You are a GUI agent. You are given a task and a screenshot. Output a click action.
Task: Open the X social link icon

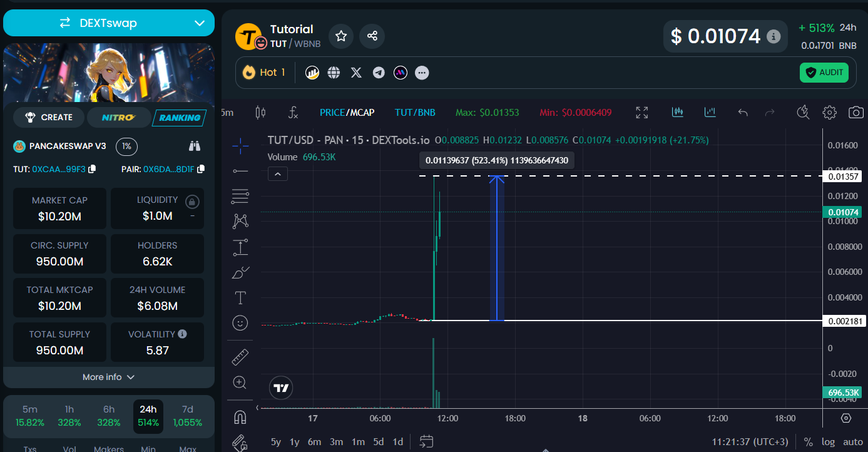point(356,73)
